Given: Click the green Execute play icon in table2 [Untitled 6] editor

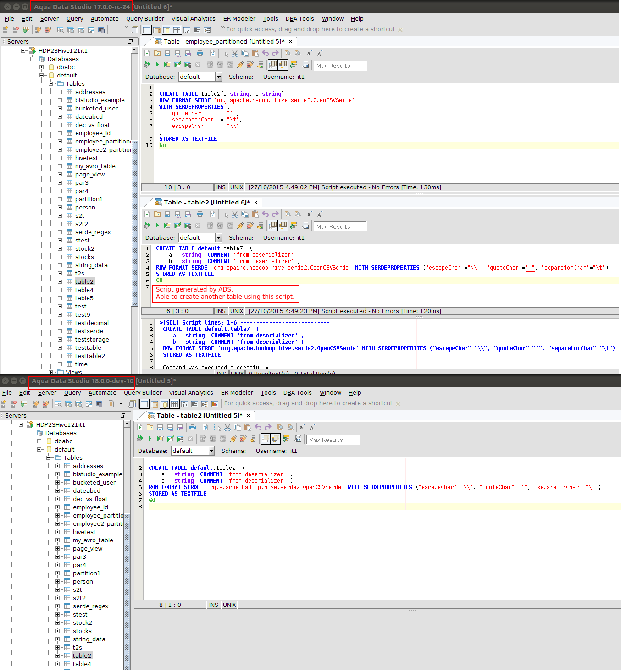Looking at the screenshot, I should point(157,226).
